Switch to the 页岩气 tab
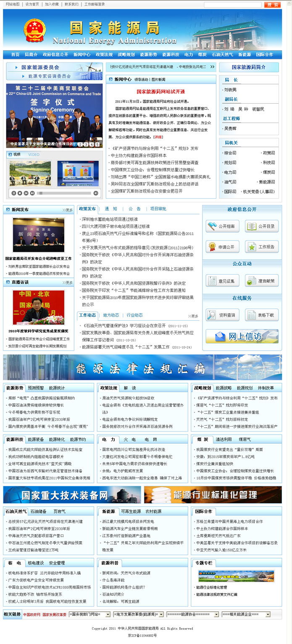 59,512
